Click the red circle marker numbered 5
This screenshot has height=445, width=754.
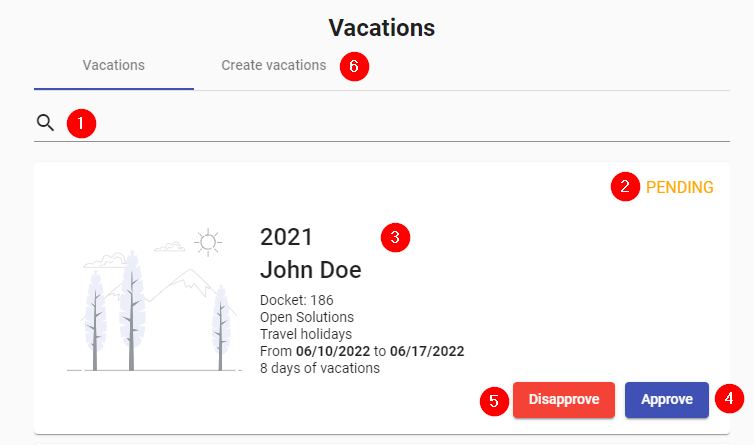click(x=494, y=401)
